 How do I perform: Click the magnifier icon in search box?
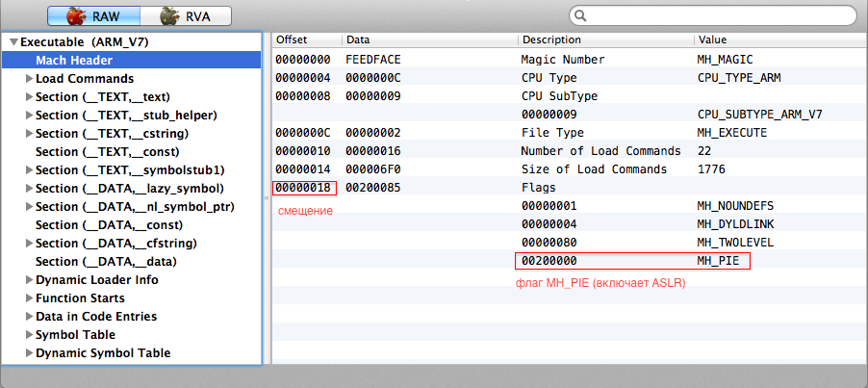click(580, 15)
